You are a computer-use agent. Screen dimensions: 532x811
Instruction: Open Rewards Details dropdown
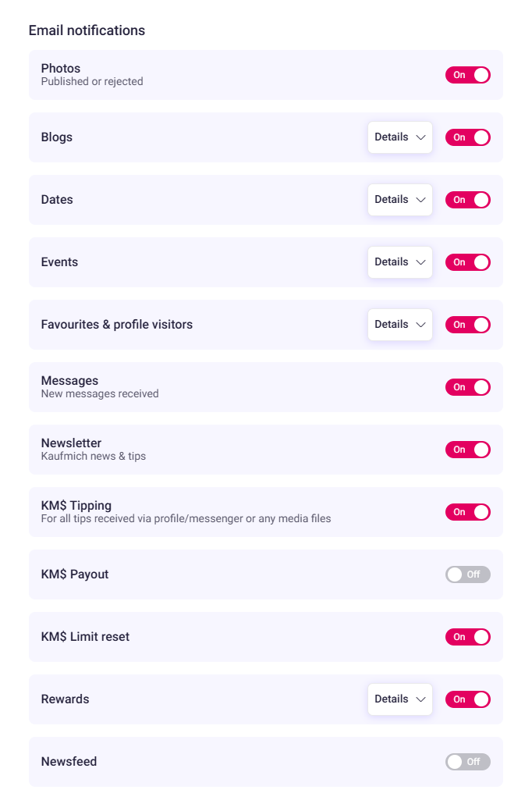pyautogui.click(x=399, y=699)
